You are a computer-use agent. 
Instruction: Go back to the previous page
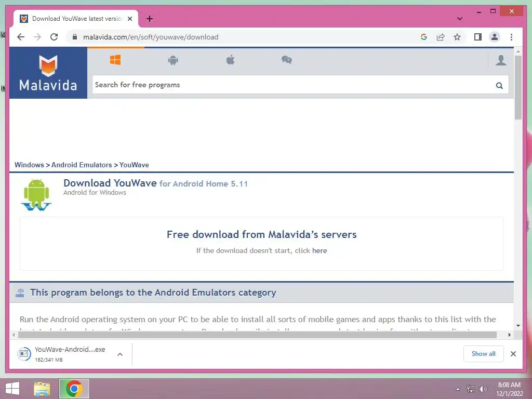coord(21,37)
